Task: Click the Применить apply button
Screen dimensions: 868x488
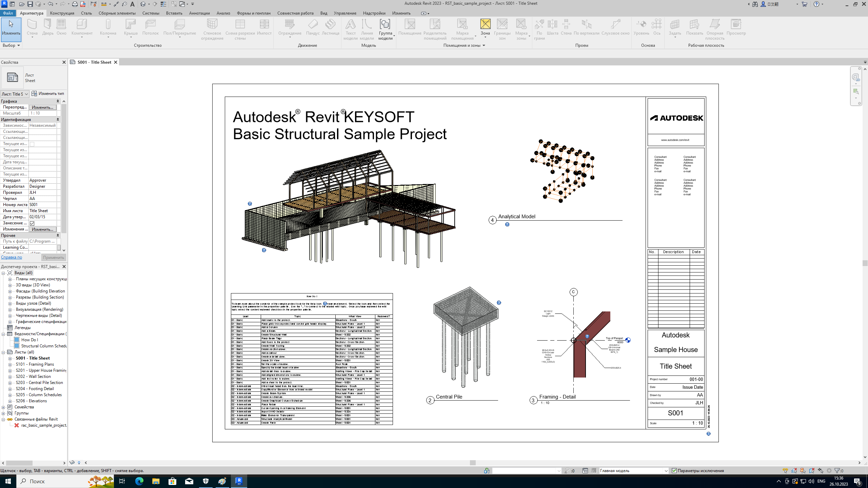Action: [x=54, y=257]
